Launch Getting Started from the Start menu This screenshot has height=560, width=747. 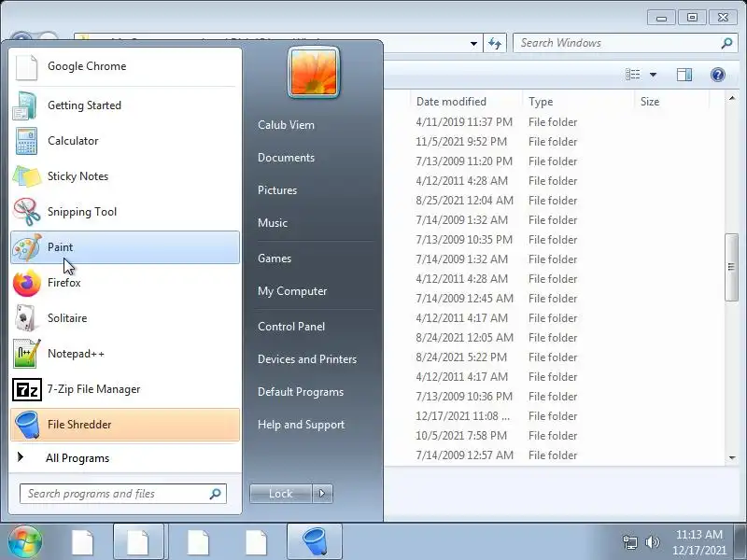[x=125, y=105]
